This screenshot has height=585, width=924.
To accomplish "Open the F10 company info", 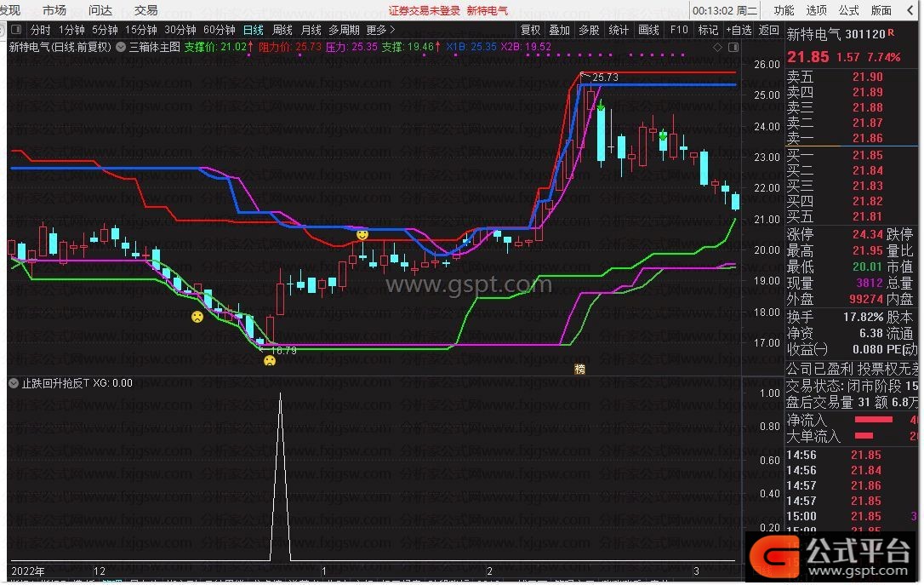I will pos(679,30).
